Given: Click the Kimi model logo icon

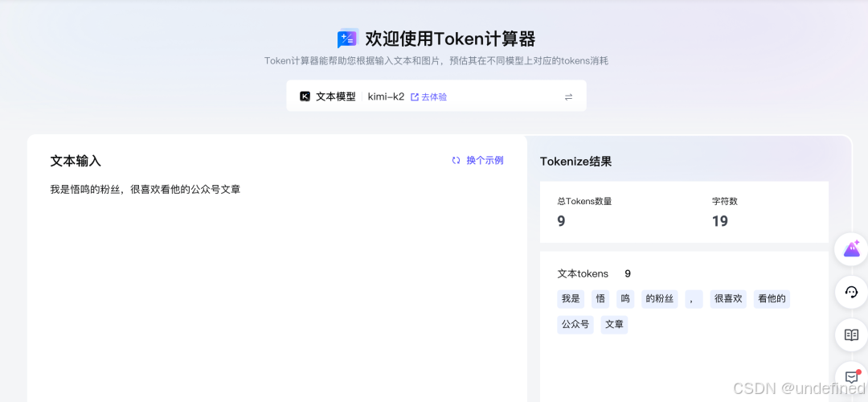Looking at the screenshot, I should click(x=305, y=96).
